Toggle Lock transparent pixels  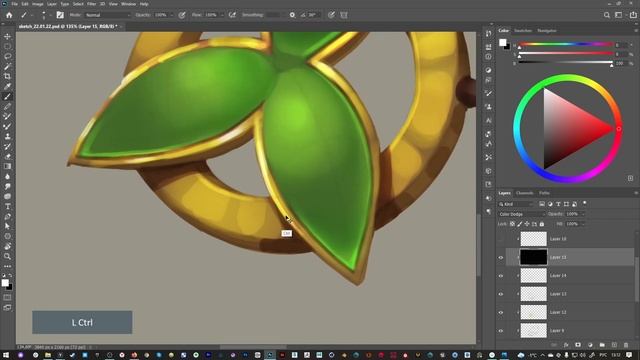pyautogui.click(x=512, y=224)
